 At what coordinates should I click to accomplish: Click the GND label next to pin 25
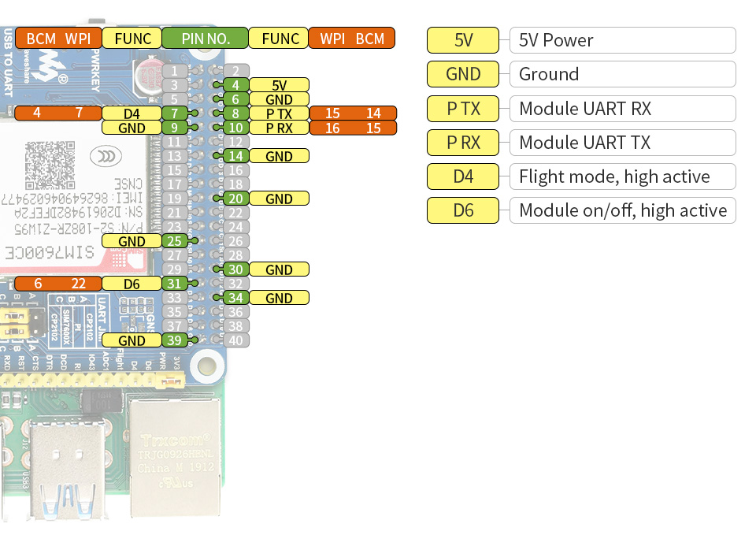pos(132,241)
